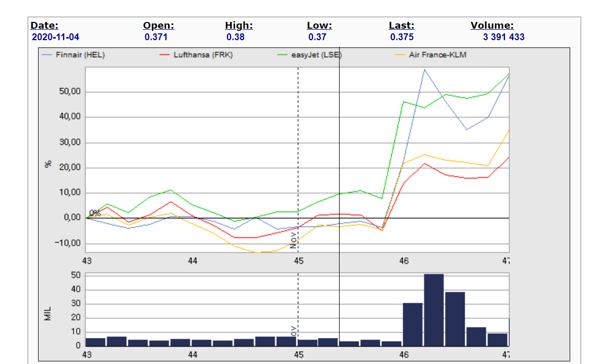This screenshot has height=364, width=602.
Task: Click the High column header
Action: [238, 26]
